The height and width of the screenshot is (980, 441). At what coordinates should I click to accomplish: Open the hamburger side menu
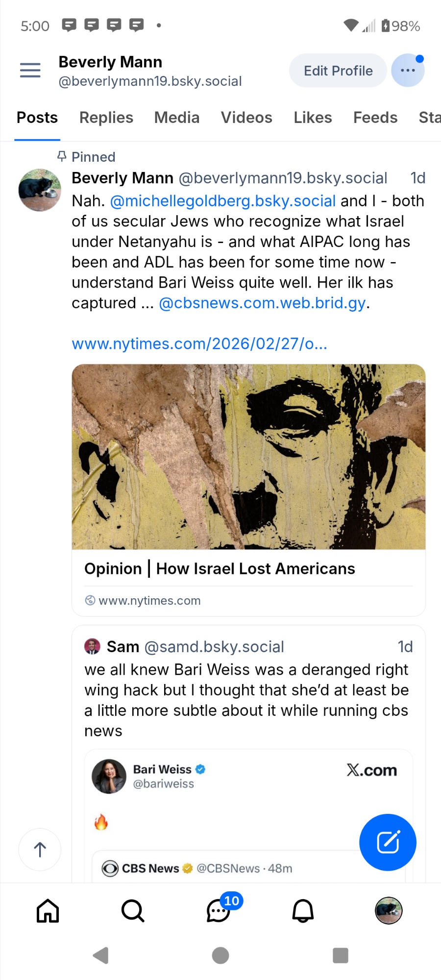click(30, 71)
